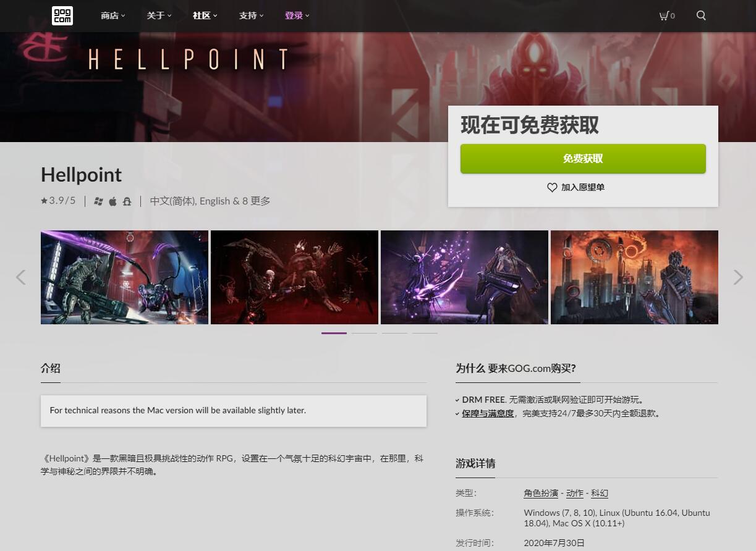Show next screenshots with right arrow
Viewport: 756px width, 551px height.
(738, 277)
